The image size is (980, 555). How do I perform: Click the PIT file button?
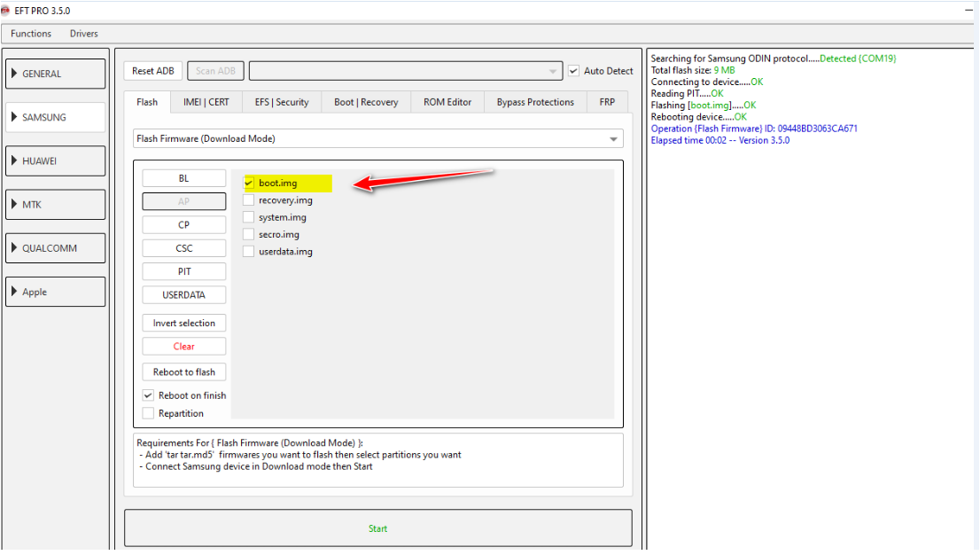point(183,271)
